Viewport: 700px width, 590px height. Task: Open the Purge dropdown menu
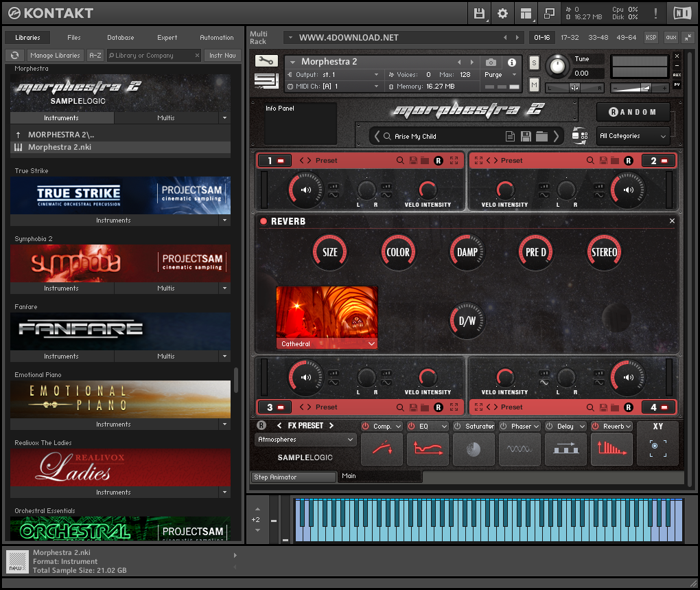500,75
